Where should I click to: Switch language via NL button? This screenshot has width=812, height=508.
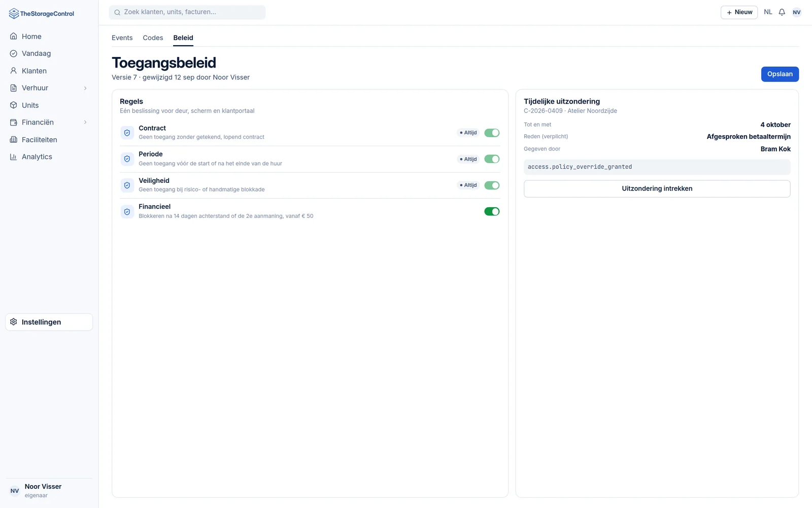click(768, 12)
